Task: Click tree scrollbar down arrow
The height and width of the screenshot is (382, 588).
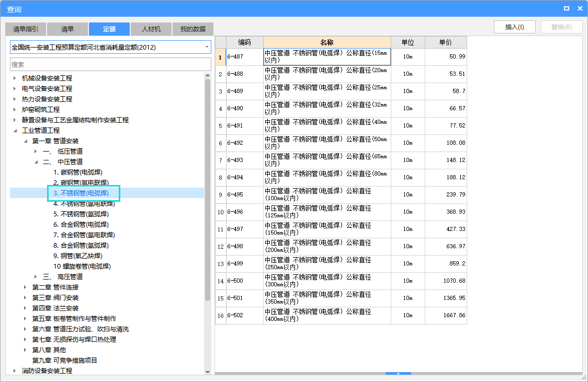Action: [208, 372]
